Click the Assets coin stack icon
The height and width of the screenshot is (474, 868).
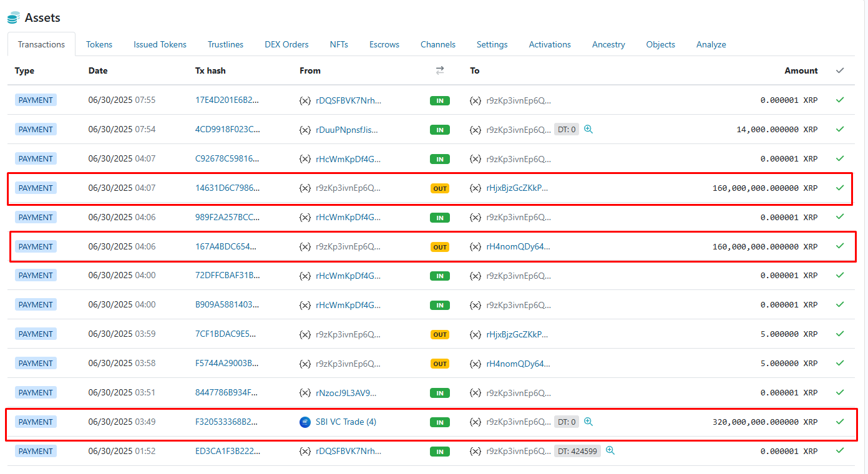click(14, 18)
